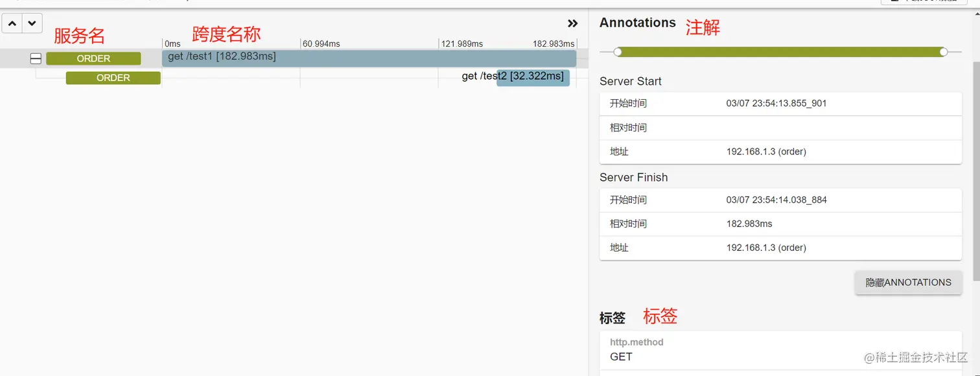Image resolution: width=980 pixels, height=376 pixels.
Task: Click the down chevron expand button
Action: 32,23
